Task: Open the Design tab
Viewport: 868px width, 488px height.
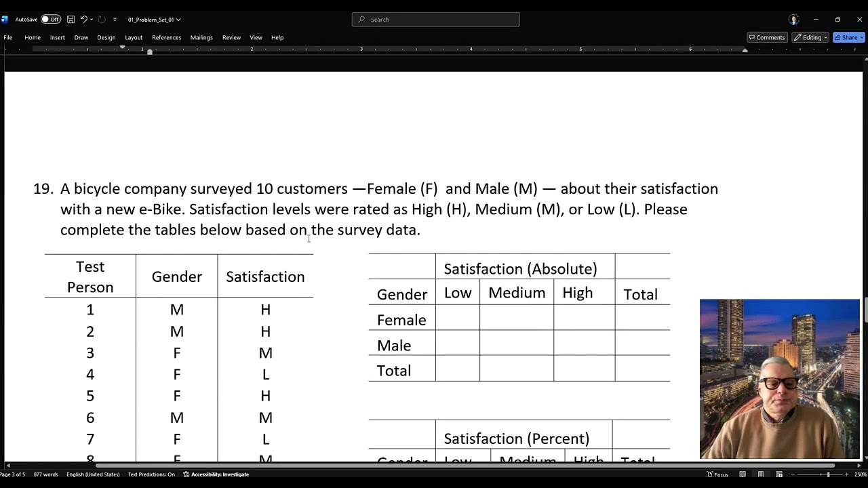Action: point(106,37)
